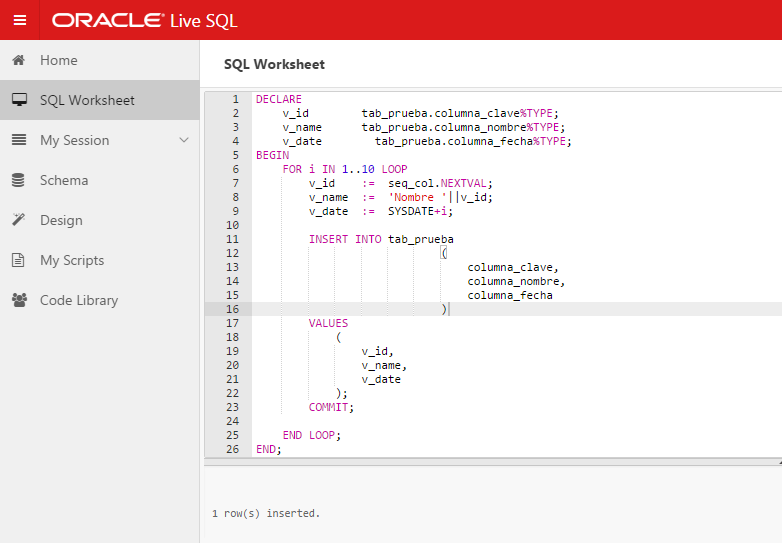This screenshot has height=543, width=782.
Task: Click the My Scripts document icon
Action: [x=18, y=260]
